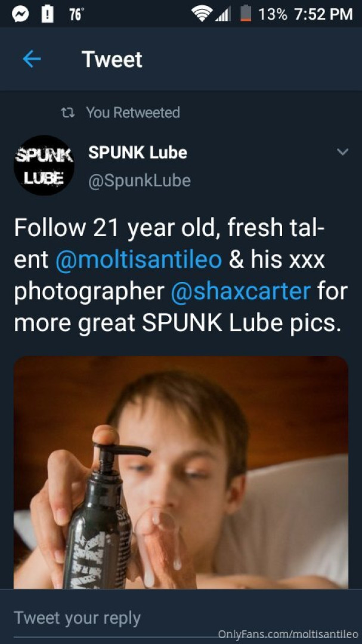The image size is (362, 644).
Task: Select the "You Retweeted" label
Action: [x=132, y=113]
